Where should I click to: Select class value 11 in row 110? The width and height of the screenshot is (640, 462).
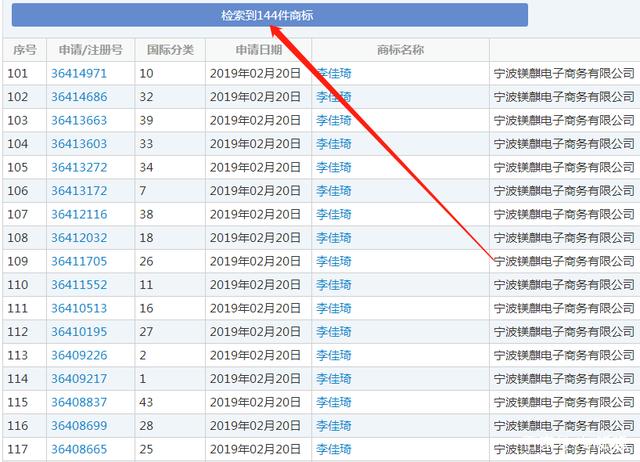tap(146, 285)
